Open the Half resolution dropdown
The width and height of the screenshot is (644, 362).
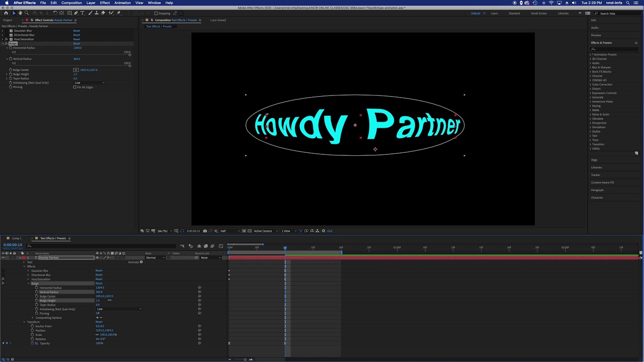click(230, 231)
